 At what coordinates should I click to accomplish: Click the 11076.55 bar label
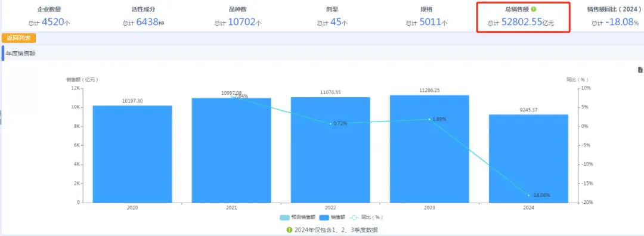330,92
